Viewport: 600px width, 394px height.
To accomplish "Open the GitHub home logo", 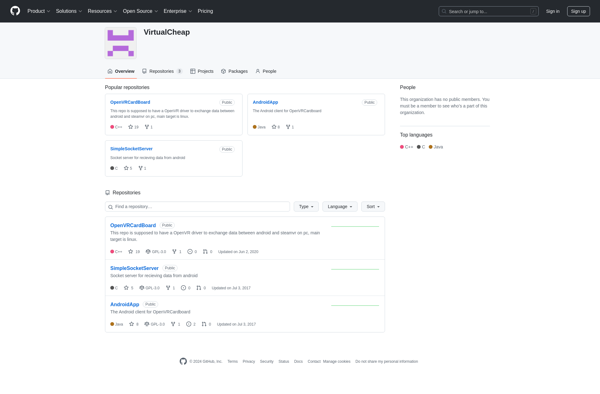I will [x=15, y=11].
